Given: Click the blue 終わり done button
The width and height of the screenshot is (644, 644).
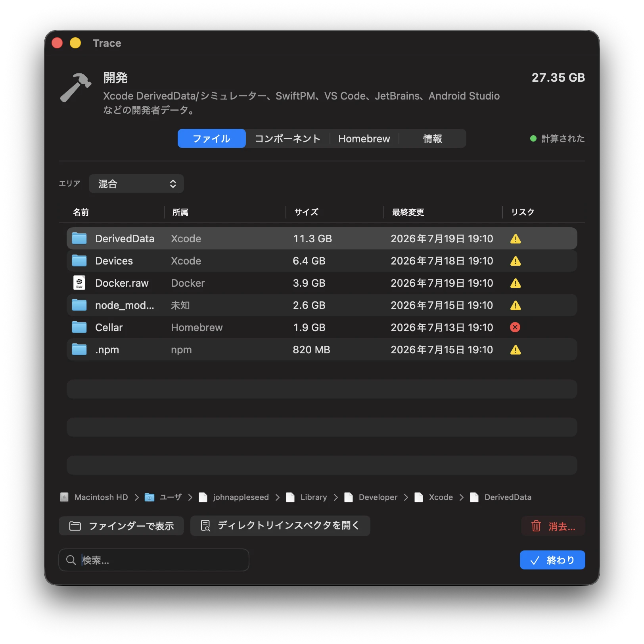Looking at the screenshot, I should [552, 560].
